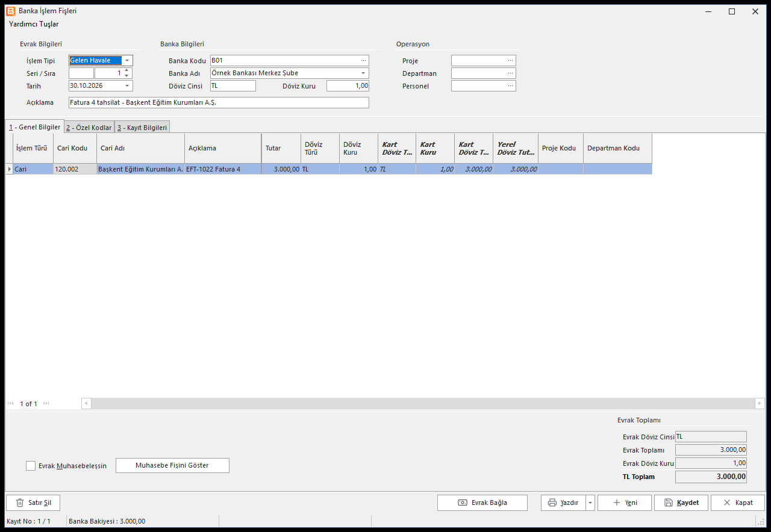The height and width of the screenshot is (532, 771).
Task: Enable the Evrak Muhasebeleşsin checkbox
Action: pyautogui.click(x=31, y=466)
